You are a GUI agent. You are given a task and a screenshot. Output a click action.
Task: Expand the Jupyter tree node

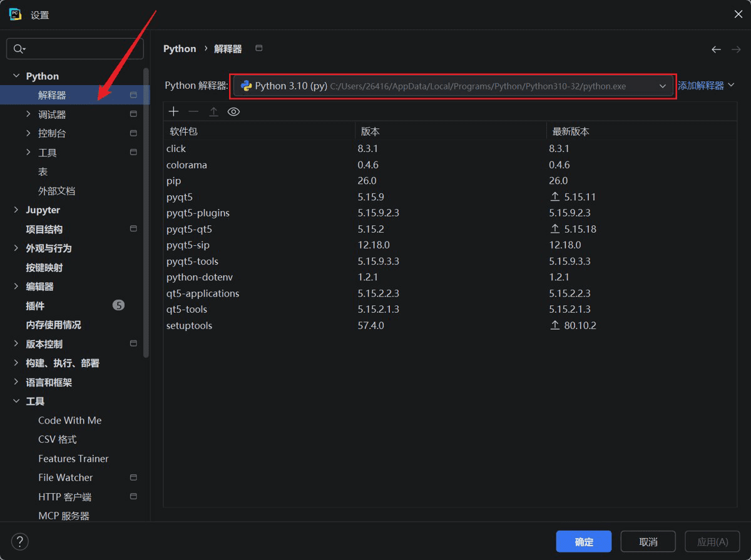click(x=16, y=210)
